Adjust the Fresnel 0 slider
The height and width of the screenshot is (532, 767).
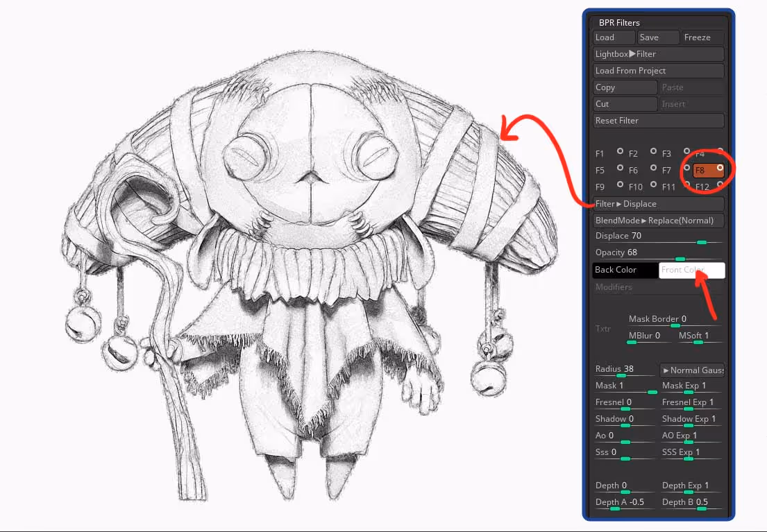[x=625, y=404]
